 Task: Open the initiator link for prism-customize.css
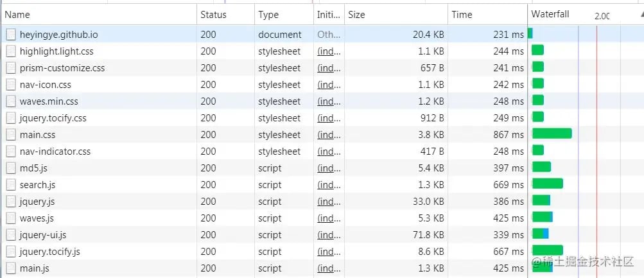click(x=329, y=68)
